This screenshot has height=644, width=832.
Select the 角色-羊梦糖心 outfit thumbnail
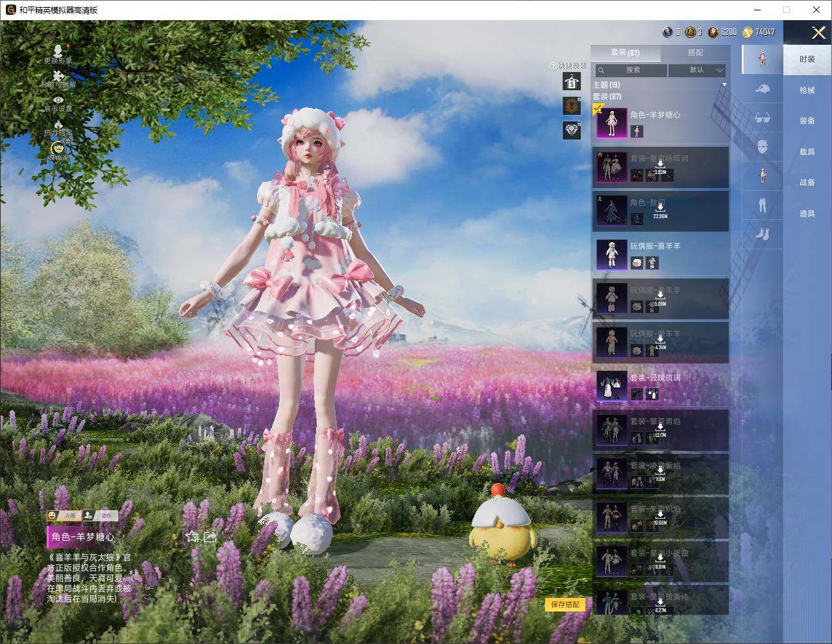click(x=611, y=123)
